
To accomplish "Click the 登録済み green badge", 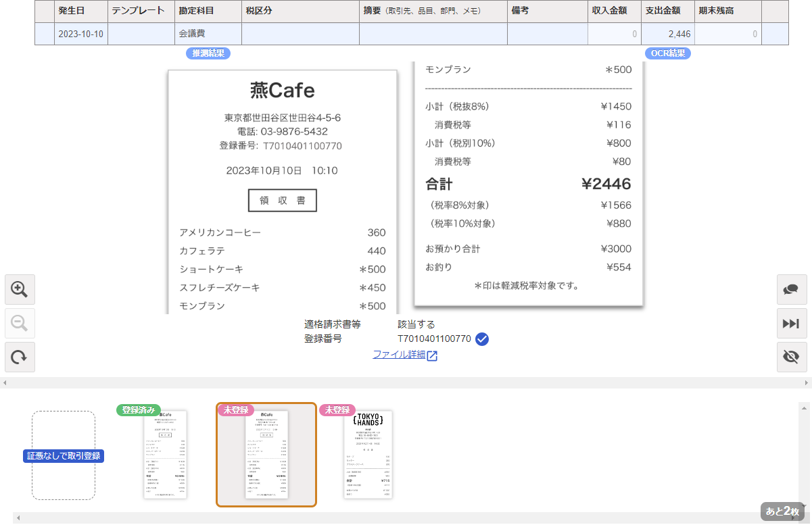I will (x=139, y=410).
